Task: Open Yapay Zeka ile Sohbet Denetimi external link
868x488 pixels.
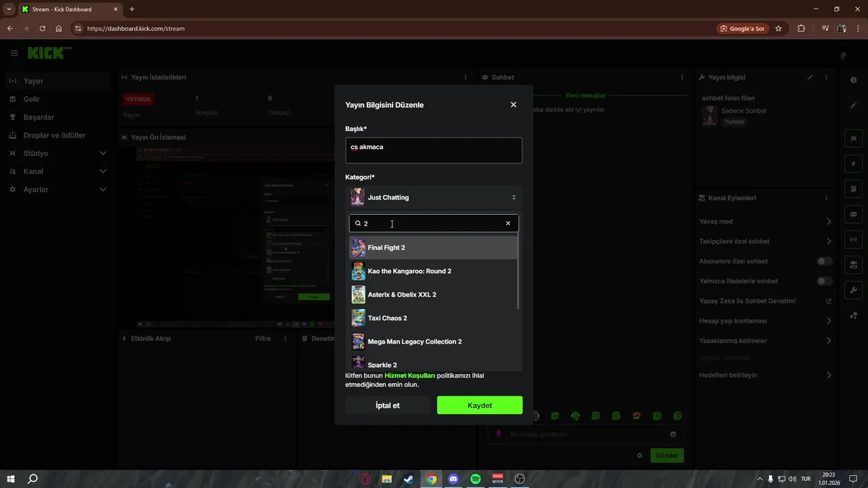Action: 829,301
